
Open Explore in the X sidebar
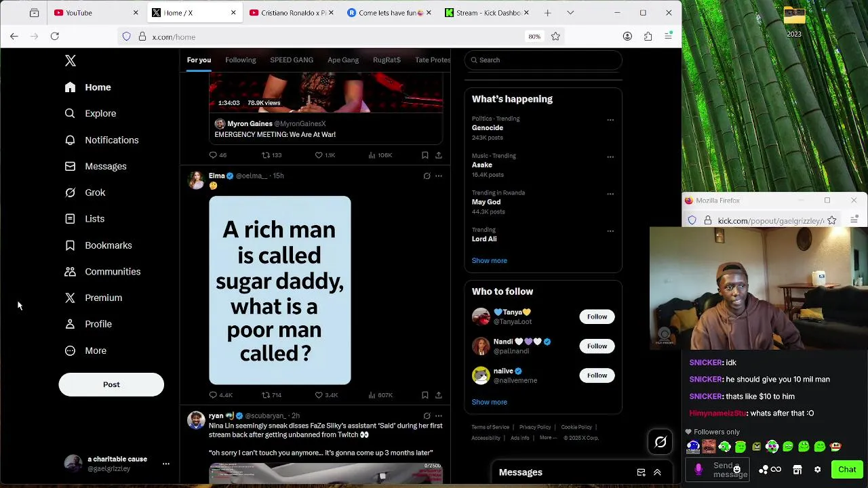[90, 114]
